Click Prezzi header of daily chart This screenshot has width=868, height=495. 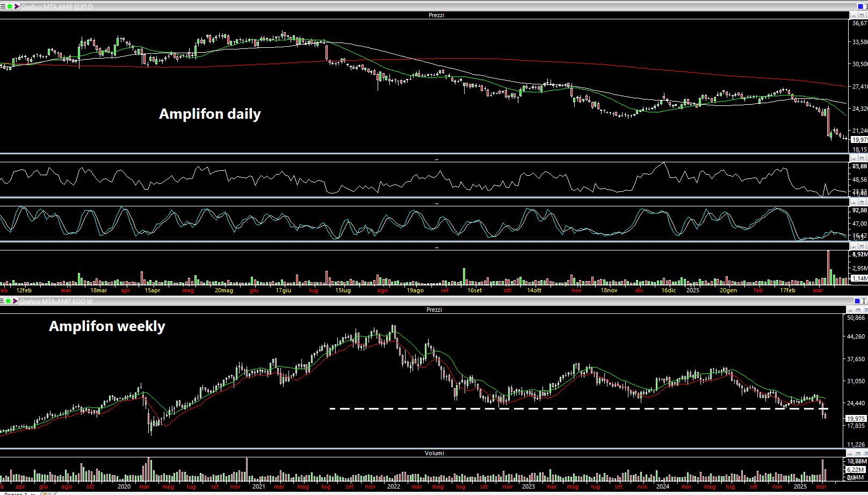pos(436,15)
